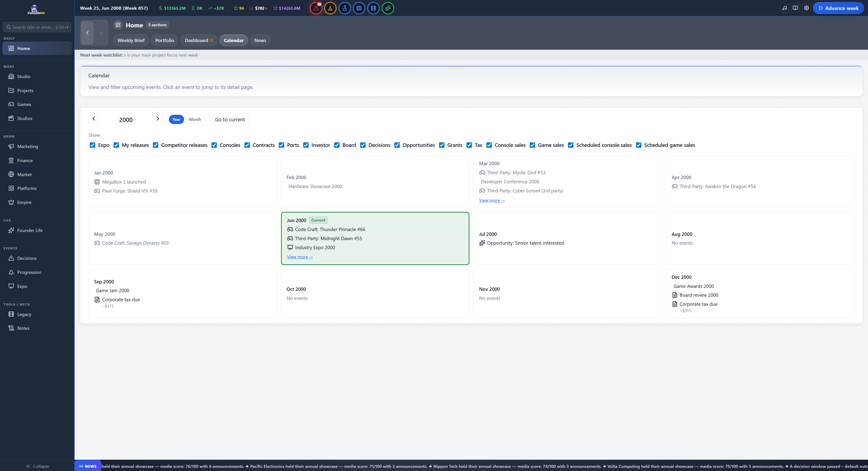Navigate back with header left chevron

87,33
